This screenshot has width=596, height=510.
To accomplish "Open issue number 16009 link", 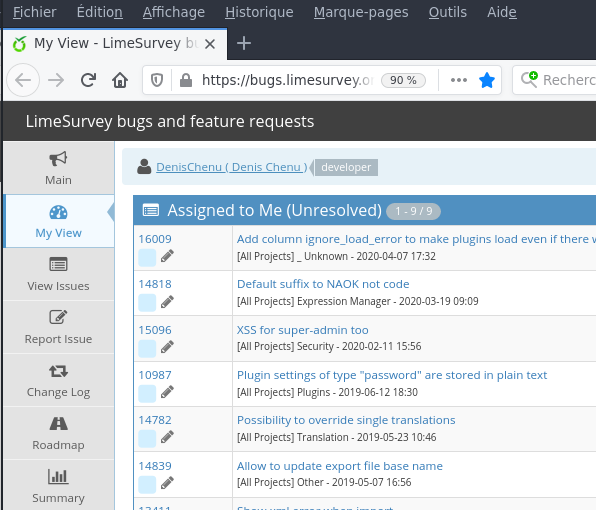I will click(155, 239).
